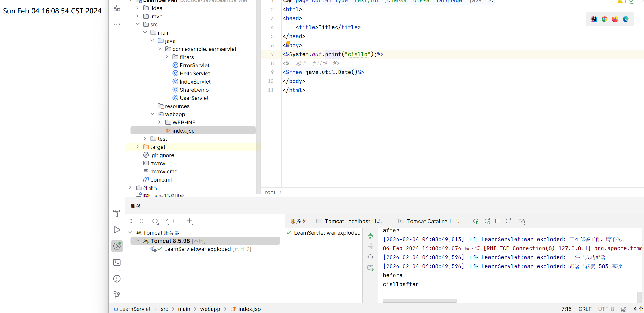Expand the .idea folder
Screen dimensions: 644x313
pos(137,8)
